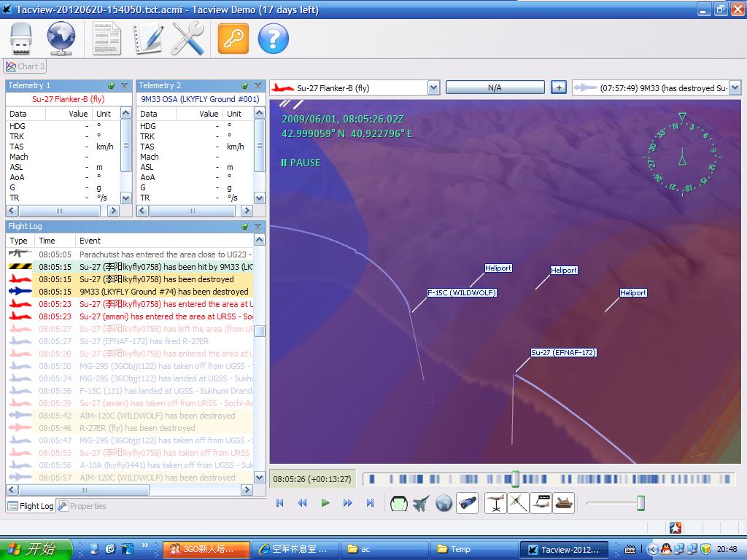
Task: Pin the Flight Log panel
Action: [245, 227]
